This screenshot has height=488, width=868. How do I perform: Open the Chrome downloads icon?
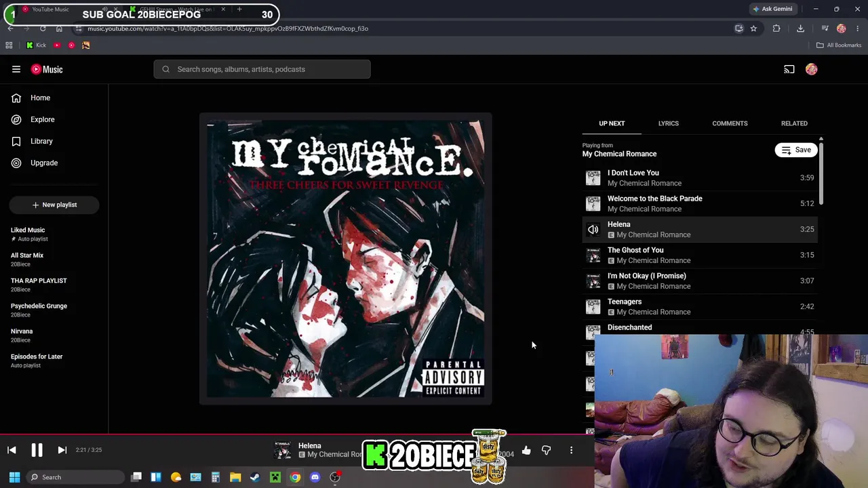(800, 28)
